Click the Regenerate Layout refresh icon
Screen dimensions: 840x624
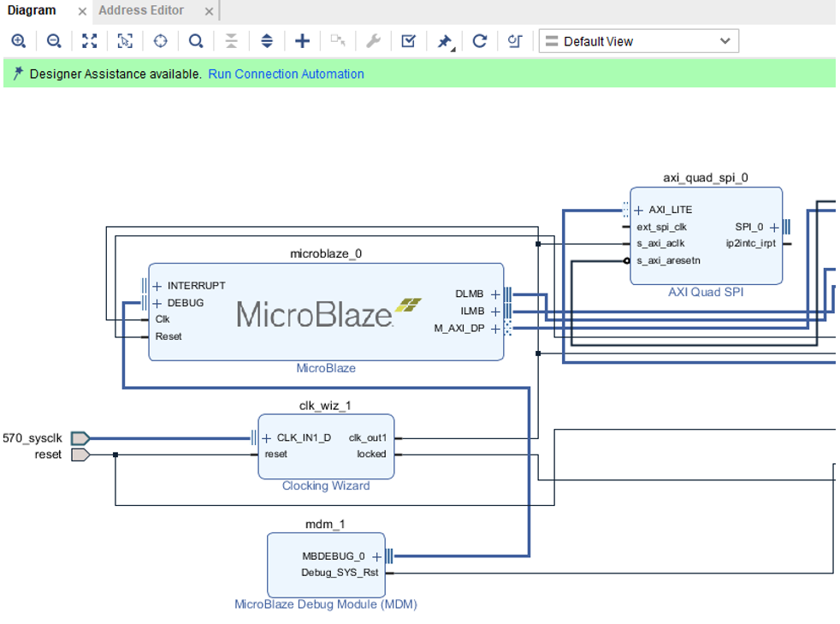point(480,41)
